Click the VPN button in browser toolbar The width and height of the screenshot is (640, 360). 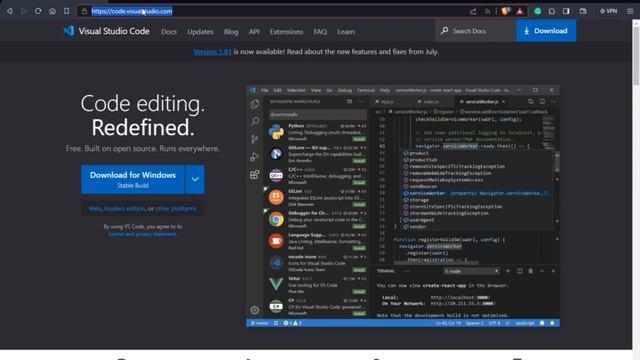tap(609, 11)
